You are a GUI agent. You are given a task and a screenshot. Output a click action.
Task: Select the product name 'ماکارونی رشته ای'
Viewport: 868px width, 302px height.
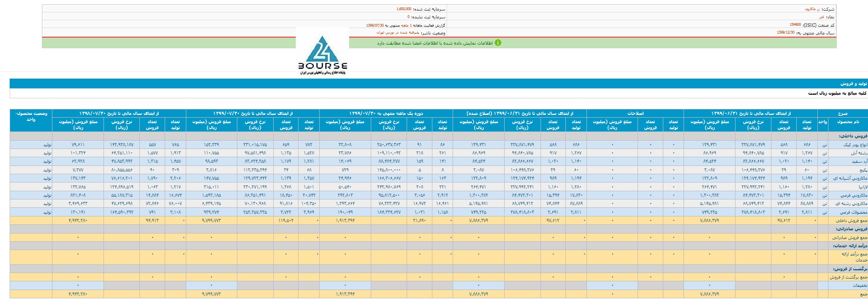(851, 204)
